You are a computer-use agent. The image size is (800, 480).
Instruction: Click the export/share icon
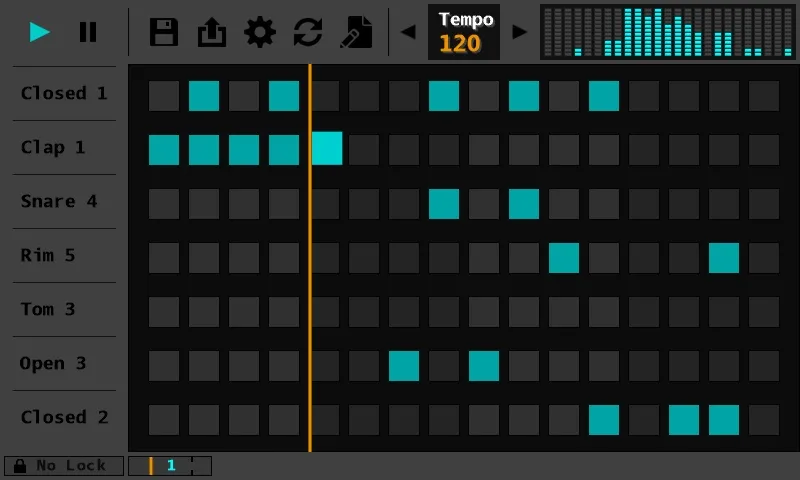coord(212,32)
